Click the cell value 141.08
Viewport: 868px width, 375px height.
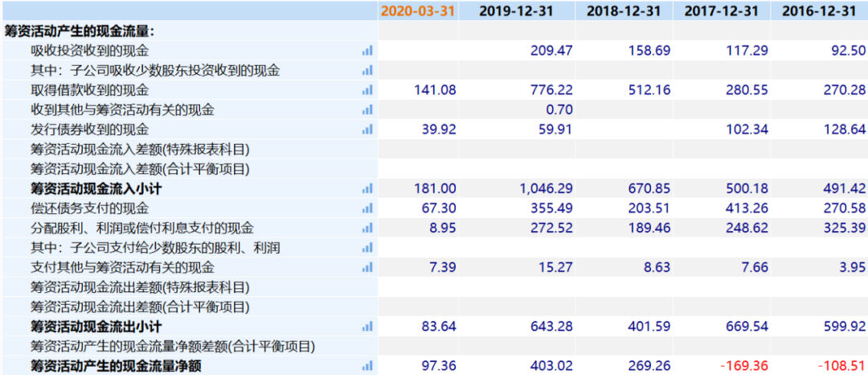(435, 90)
